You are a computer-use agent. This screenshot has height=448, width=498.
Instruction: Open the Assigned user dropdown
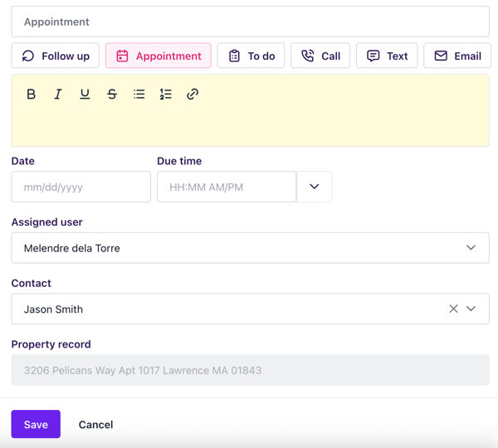pos(251,248)
